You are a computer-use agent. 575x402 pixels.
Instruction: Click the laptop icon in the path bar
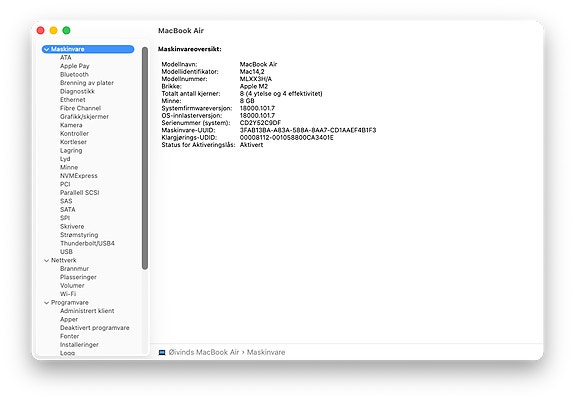click(x=162, y=352)
